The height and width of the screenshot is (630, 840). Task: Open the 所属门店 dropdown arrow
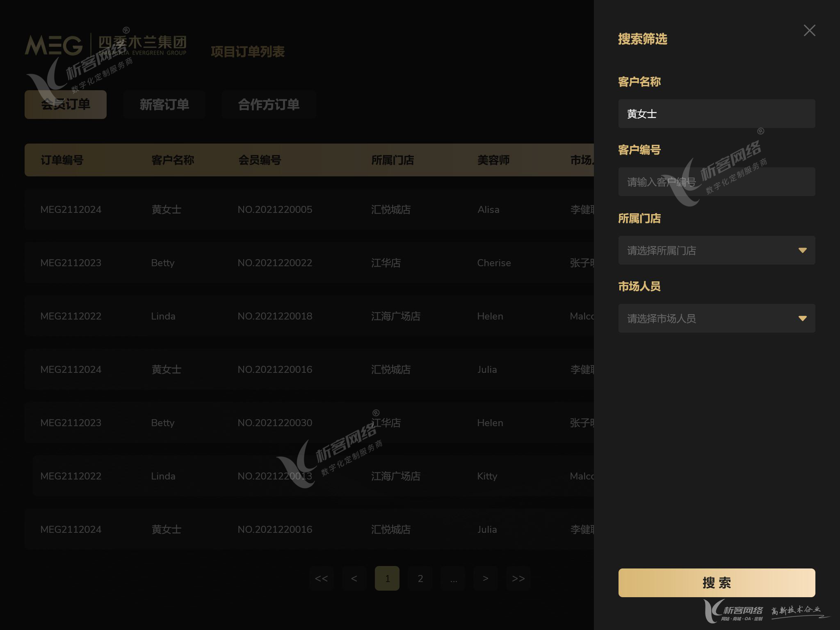click(803, 250)
